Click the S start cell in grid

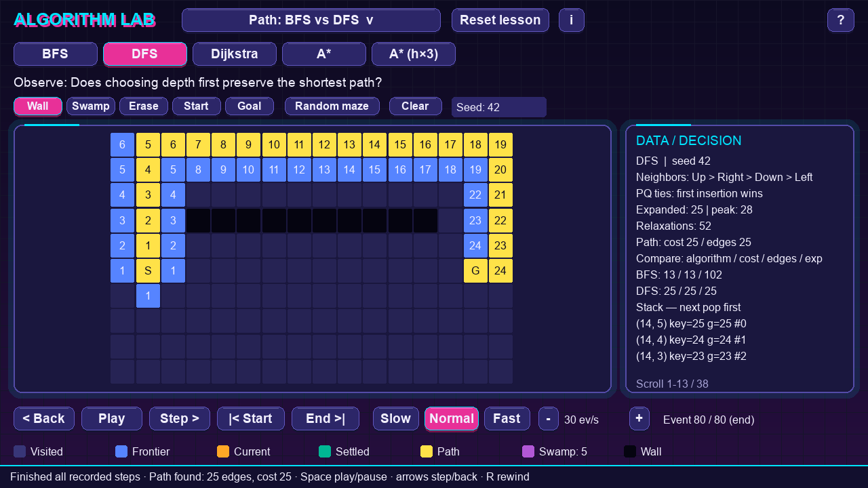pyautogui.click(x=148, y=270)
